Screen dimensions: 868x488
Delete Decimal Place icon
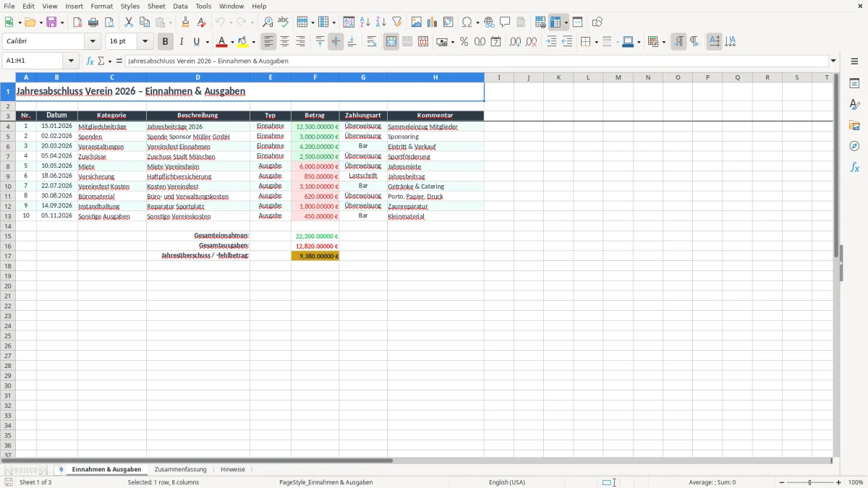(531, 42)
